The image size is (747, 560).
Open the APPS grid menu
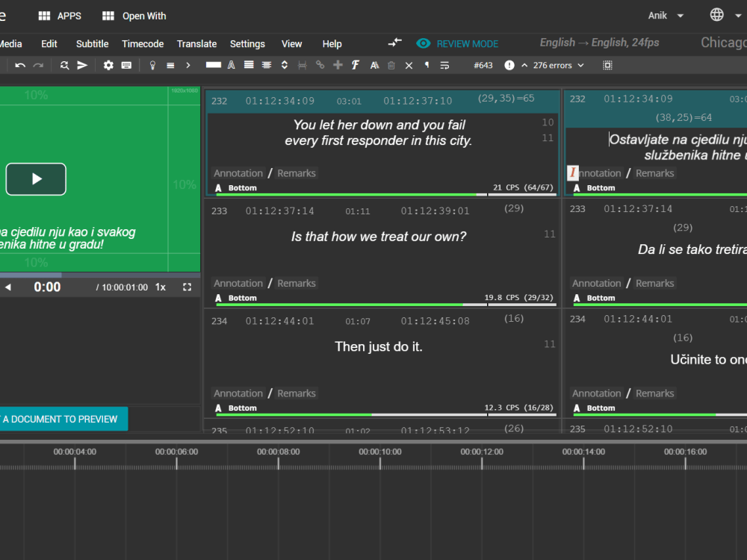(60, 16)
